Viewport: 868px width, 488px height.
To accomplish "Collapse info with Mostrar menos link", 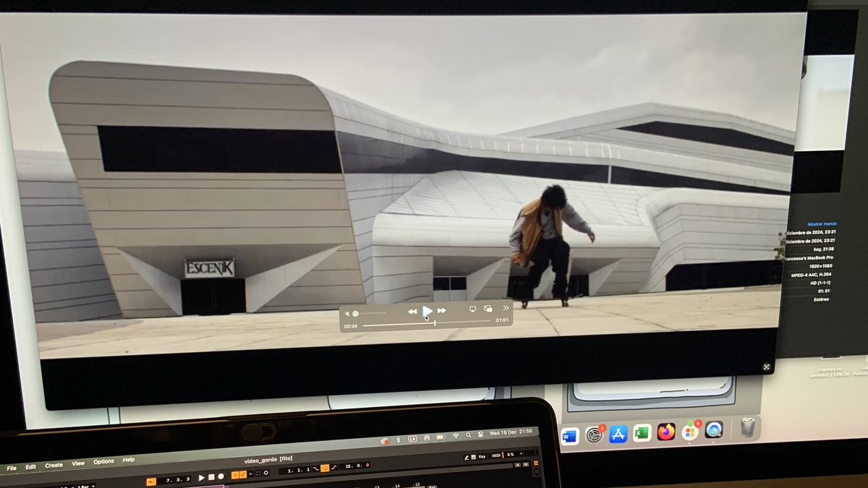I will [x=821, y=225].
